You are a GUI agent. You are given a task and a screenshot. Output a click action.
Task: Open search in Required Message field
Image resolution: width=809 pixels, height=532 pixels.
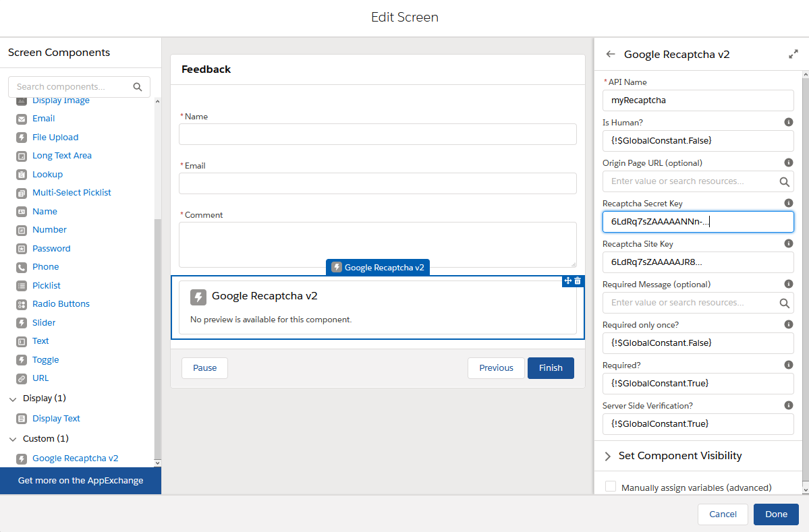[784, 303]
